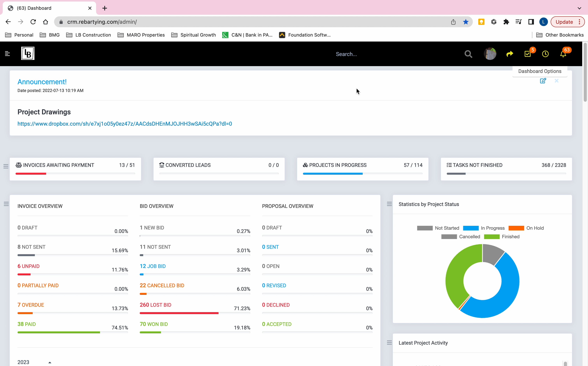Open the search magnifier icon
Viewport: 588px width, 366px height.
(468, 54)
